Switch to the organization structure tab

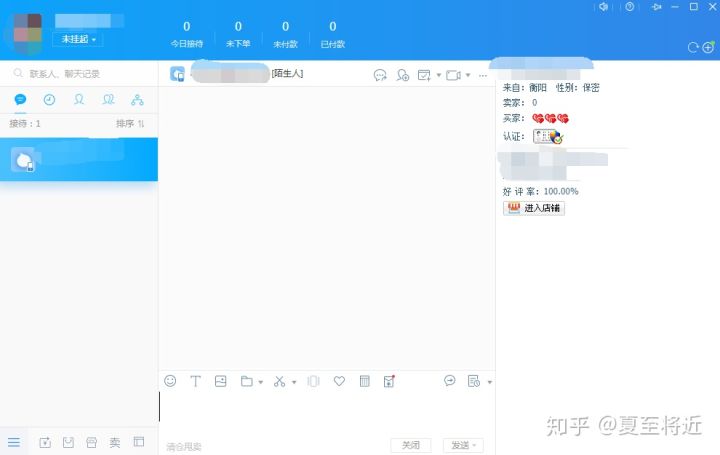tap(137, 100)
